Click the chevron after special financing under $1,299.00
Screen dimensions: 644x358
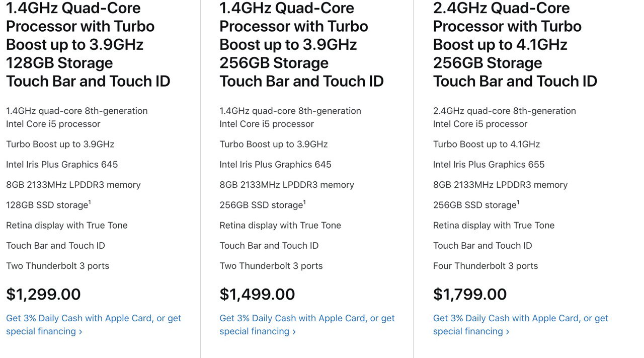[80, 332]
